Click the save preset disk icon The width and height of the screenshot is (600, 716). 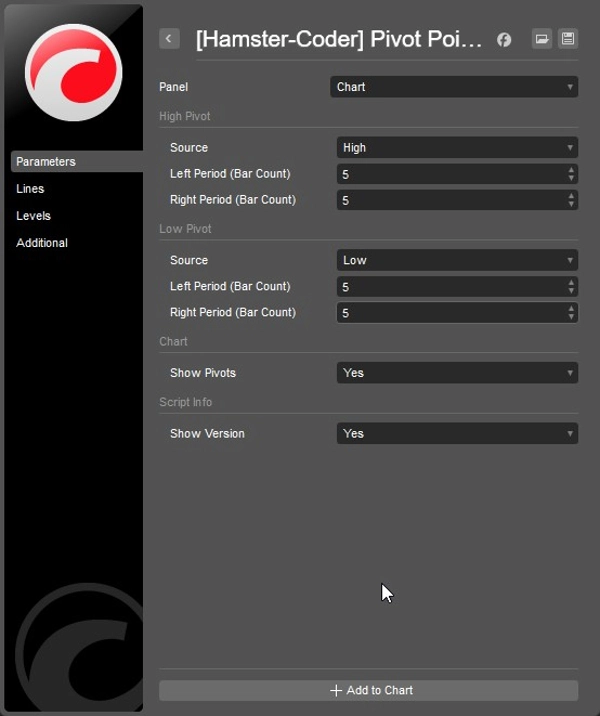click(x=568, y=39)
